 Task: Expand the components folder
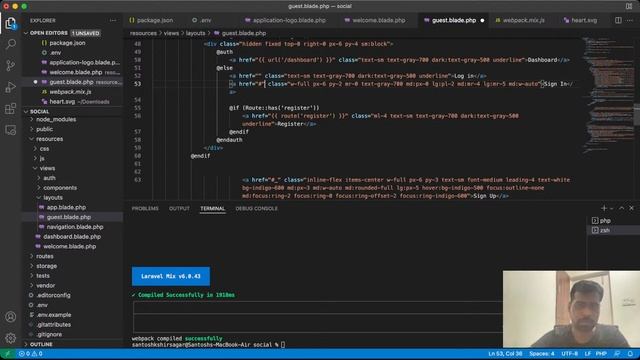(x=60, y=188)
